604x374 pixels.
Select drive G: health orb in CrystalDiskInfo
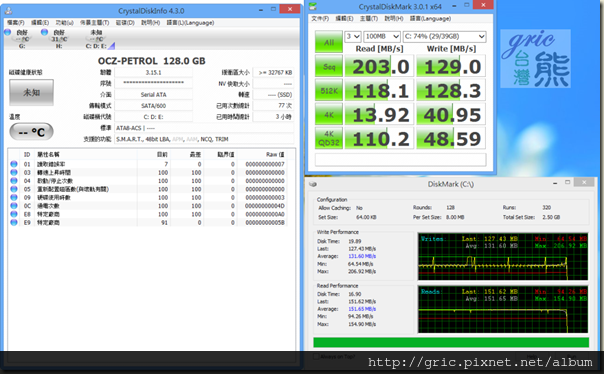click(8, 32)
